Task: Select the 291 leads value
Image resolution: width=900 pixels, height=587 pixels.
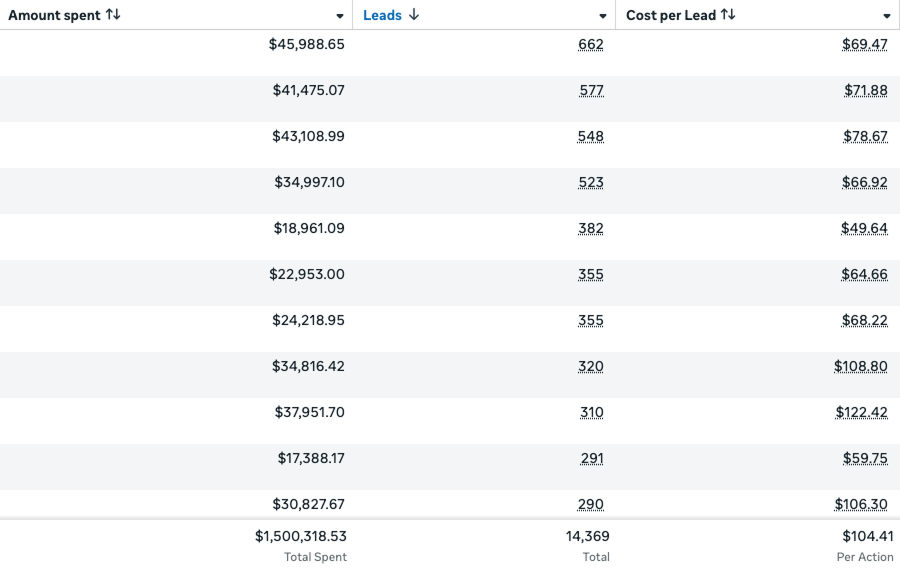Action: (x=591, y=458)
